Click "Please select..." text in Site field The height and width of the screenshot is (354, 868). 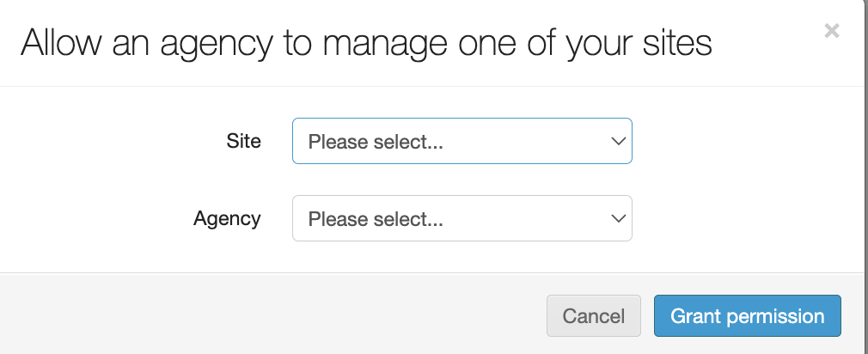pos(376,142)
